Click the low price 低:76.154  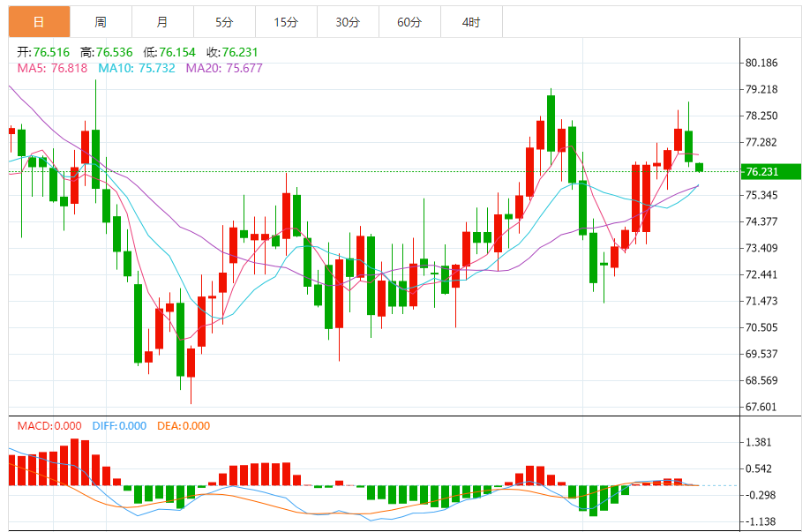pos(169,52)
